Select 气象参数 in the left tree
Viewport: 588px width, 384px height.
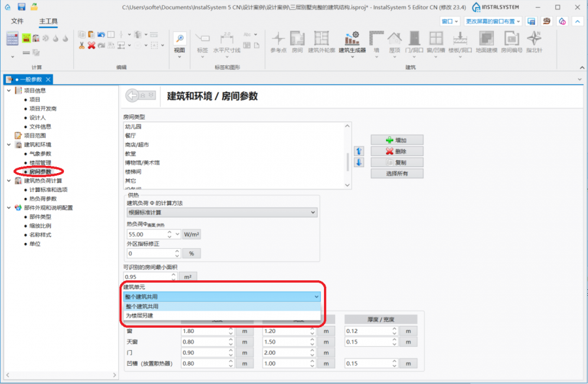pyautogui.click(x=40, y=153)
